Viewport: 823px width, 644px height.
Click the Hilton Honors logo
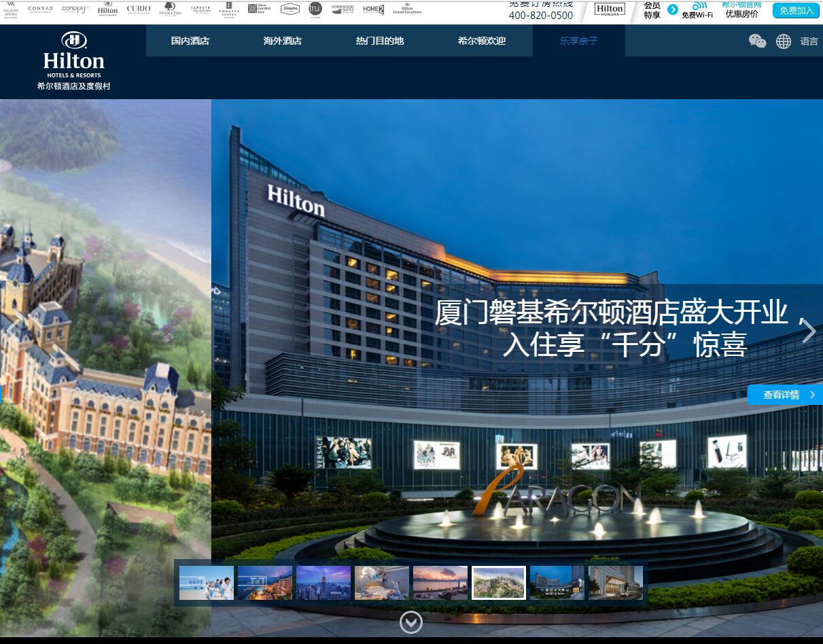[610, 9]
